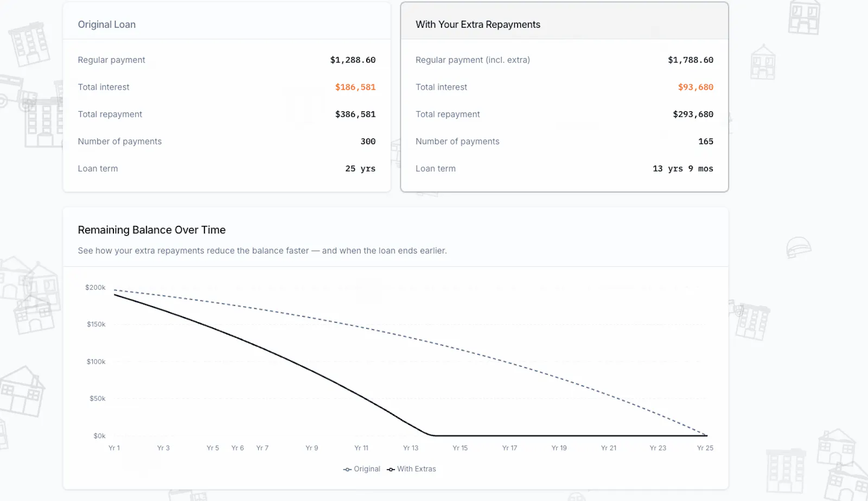Screen dimensions: 868x501
Task: Click the Yr 7 x-axis label
Action: tap(262, 448)
